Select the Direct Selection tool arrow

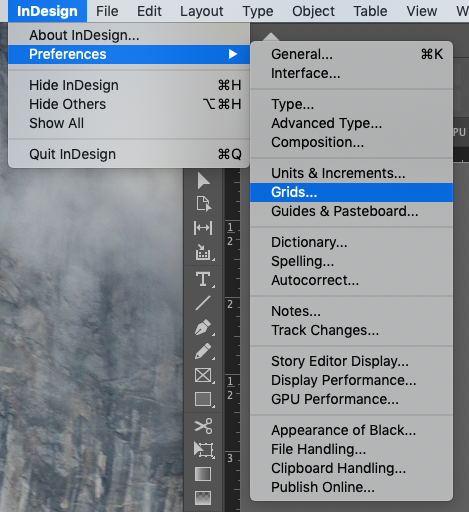(203, 181)
